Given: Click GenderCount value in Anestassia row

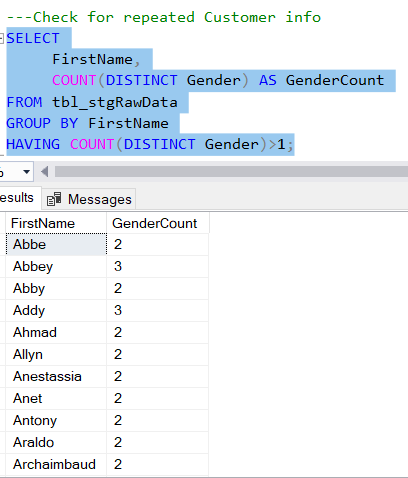Looking at the screenshot, I should point(158,376).
